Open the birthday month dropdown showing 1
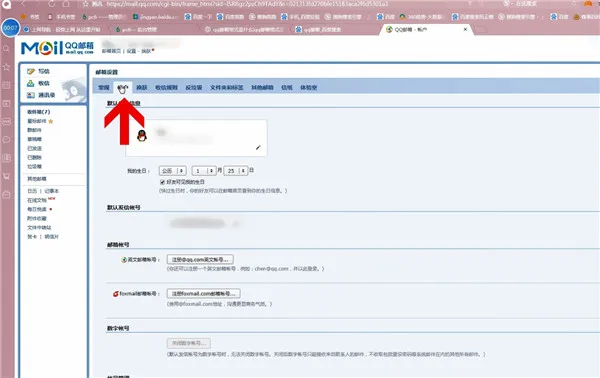This screenshot has width=600, height=378. pyautogui.click(x=204, y=171)
